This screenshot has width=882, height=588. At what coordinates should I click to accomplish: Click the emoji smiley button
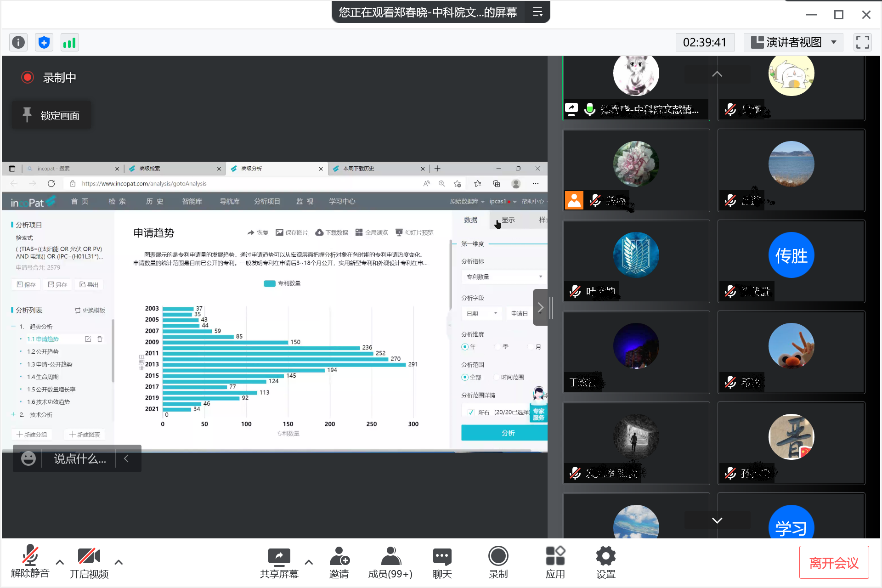pyautogui.click(x=28, y=458)
